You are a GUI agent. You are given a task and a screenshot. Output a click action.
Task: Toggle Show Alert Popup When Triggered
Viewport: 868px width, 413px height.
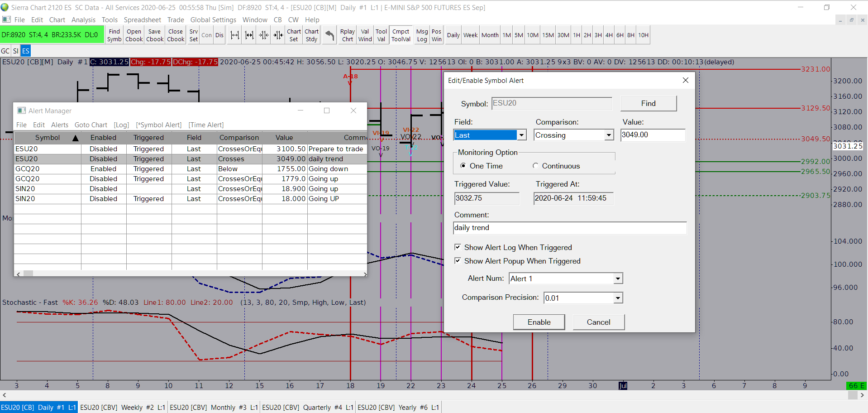(x=458, y=261)
